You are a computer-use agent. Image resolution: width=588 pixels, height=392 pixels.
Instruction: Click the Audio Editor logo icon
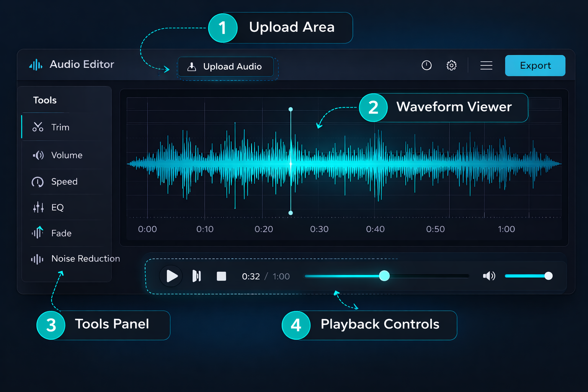point(35,64)
